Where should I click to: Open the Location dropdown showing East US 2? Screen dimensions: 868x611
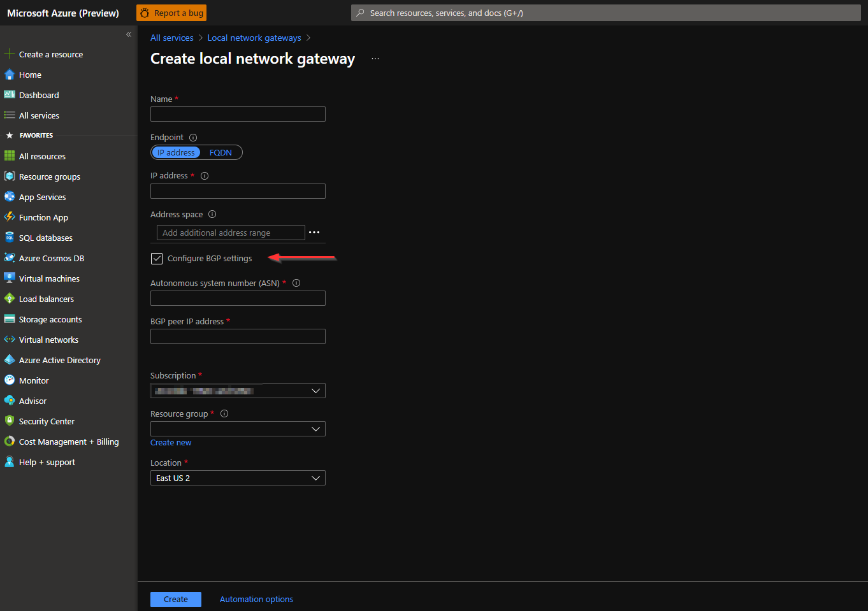tap(238, 478)
